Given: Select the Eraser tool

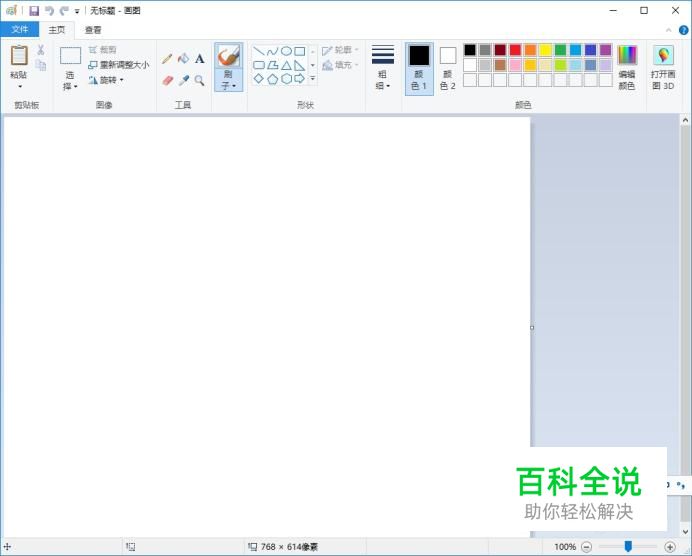Looking at the screenshot, I should pos(167,80).
